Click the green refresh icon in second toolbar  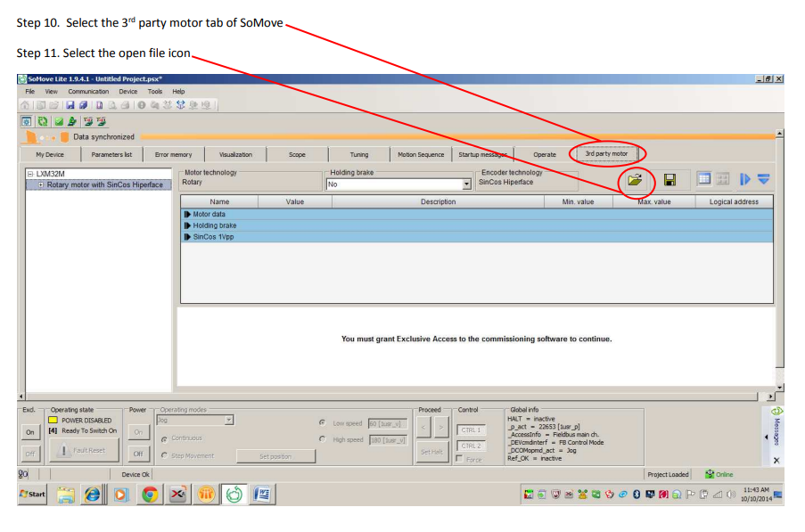click(42, 121)
